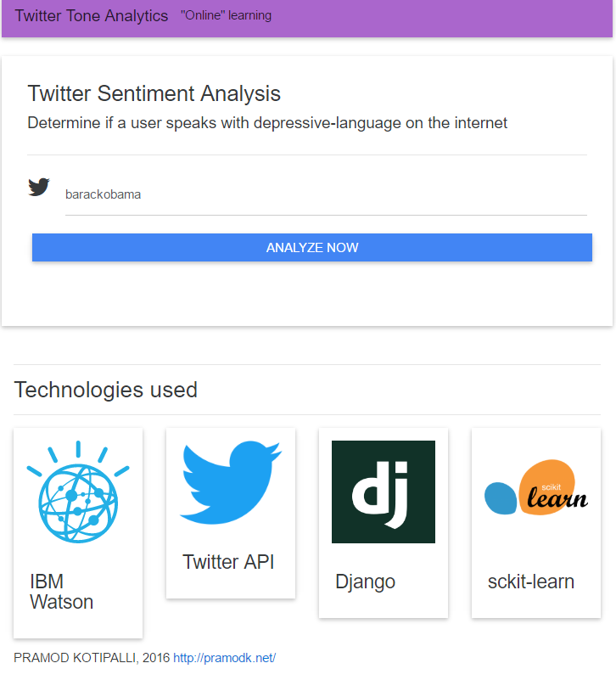Click the large blue Twitter bird logo

tap(231, 481)
